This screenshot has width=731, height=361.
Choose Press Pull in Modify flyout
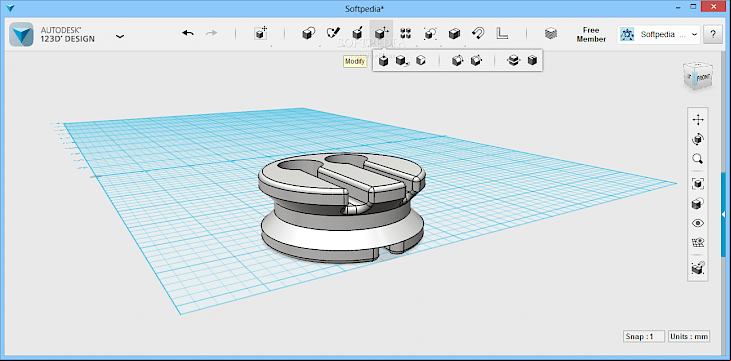(384, 61)
